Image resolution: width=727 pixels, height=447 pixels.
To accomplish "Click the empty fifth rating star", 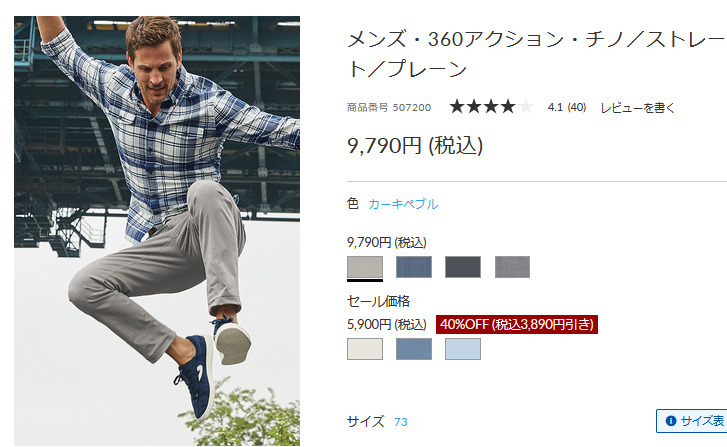I will tap(526, 107).
